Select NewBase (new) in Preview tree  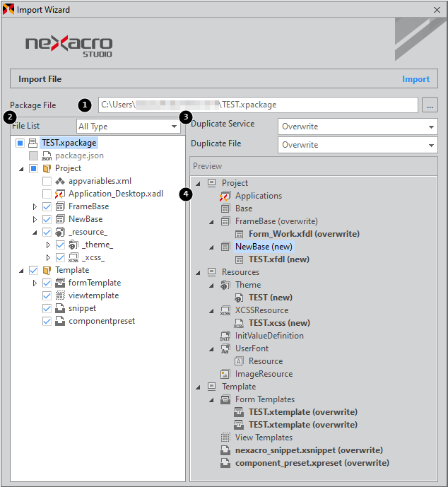click(264, 247)
